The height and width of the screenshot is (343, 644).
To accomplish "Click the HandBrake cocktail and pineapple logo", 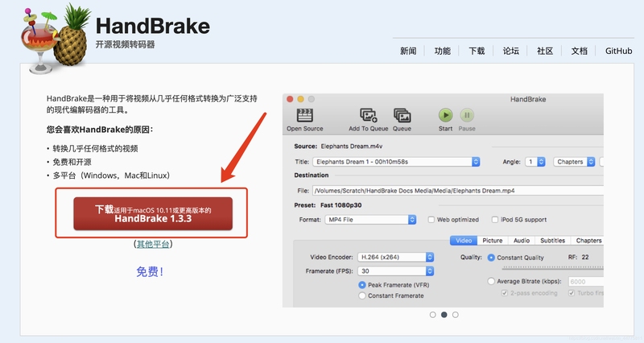I will click(x=56, y=39).
